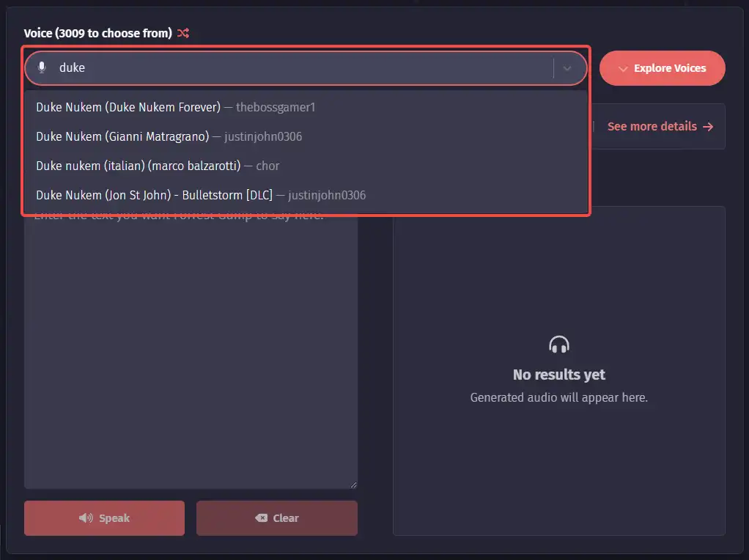
Task: Shuffle to a random voice icon
Action: 183,33
